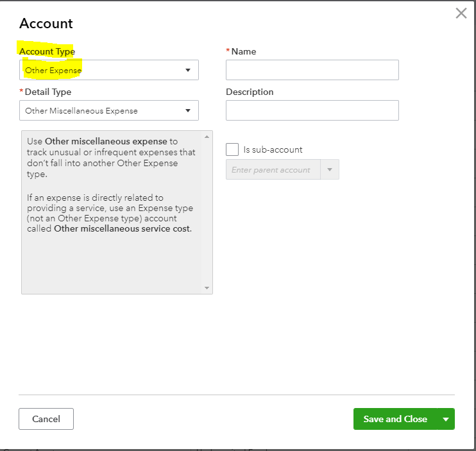Open the Detail Type dropdown
Viewport: 476px width, 451px height.
(108, 110)
